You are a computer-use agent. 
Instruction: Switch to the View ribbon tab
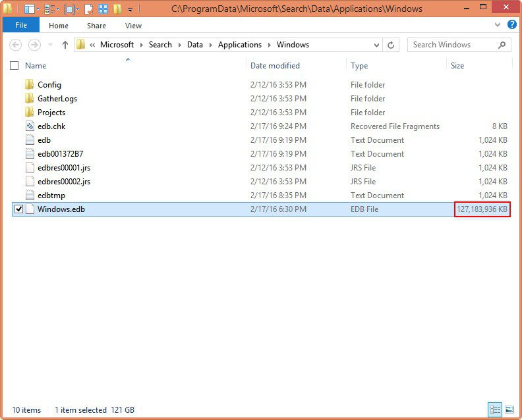[x=134, y=26]
